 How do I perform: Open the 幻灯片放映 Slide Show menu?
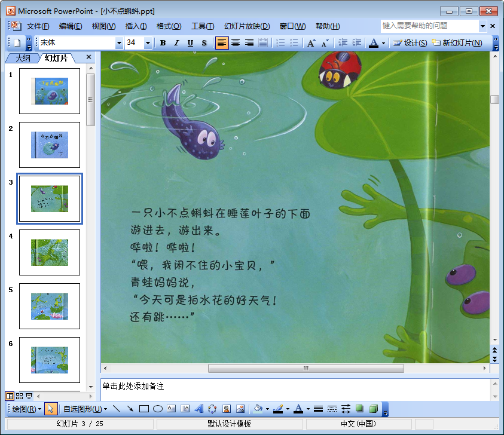tap(247, 26)
